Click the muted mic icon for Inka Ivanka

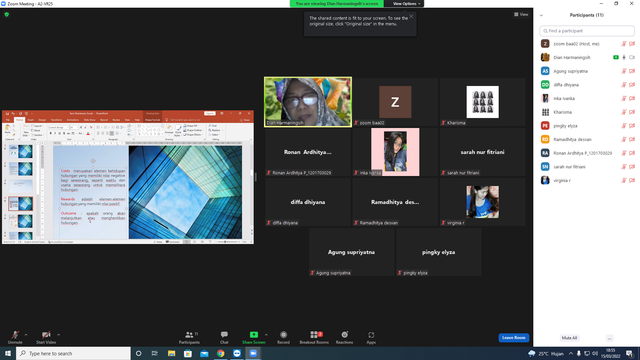624,98
